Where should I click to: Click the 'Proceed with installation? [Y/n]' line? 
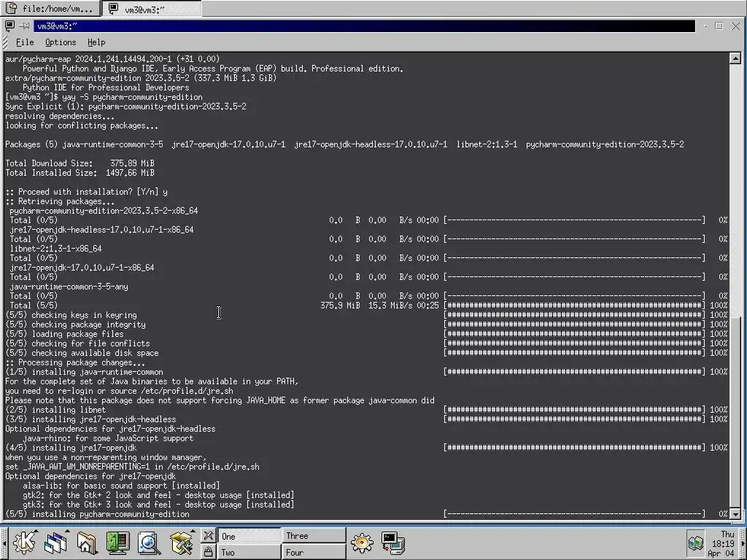click(86, 192)
